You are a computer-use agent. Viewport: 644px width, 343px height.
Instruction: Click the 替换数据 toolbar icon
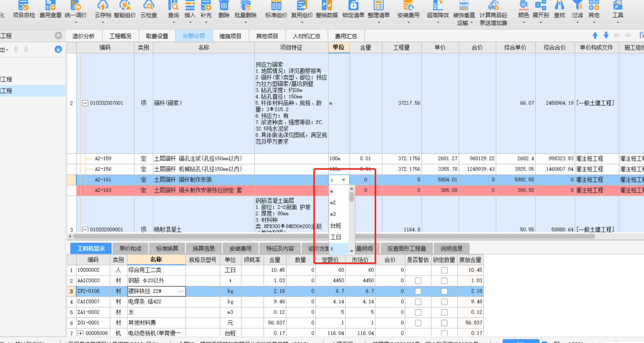pos(327,6)
